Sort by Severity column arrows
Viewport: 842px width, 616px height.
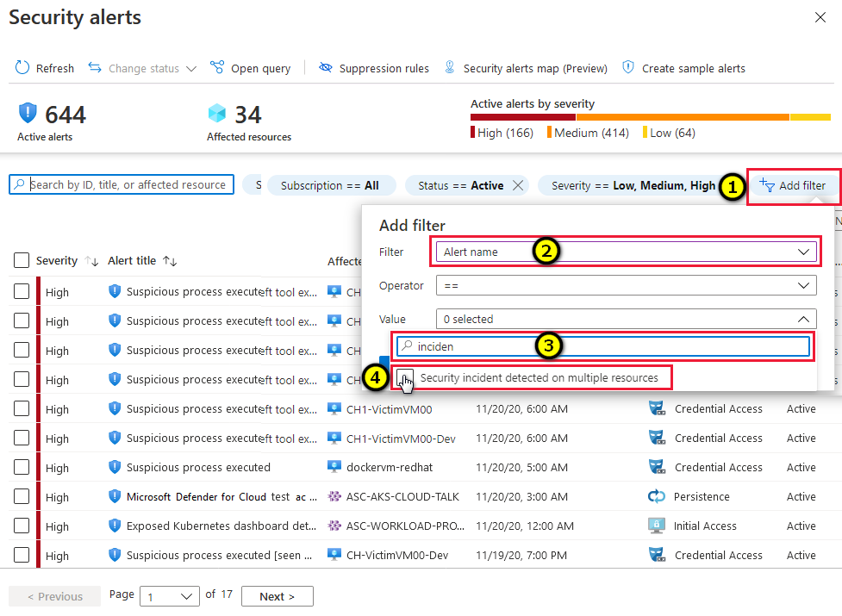92,261
